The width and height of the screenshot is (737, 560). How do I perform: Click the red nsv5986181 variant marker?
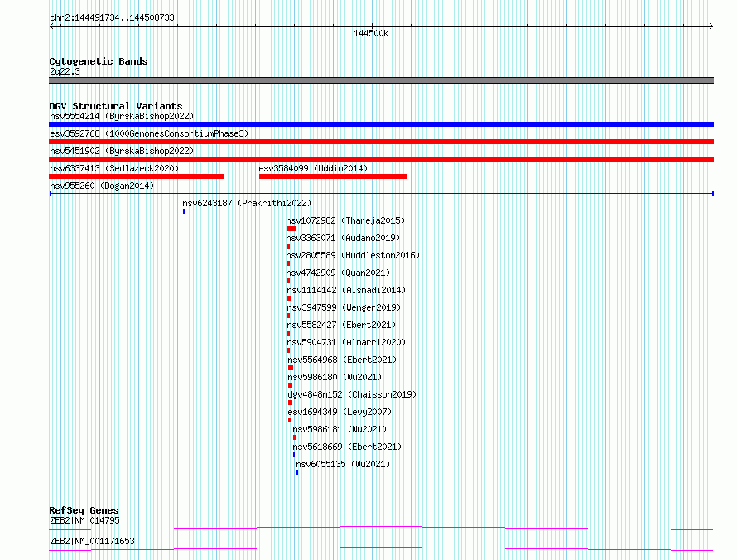coord(294,437)
